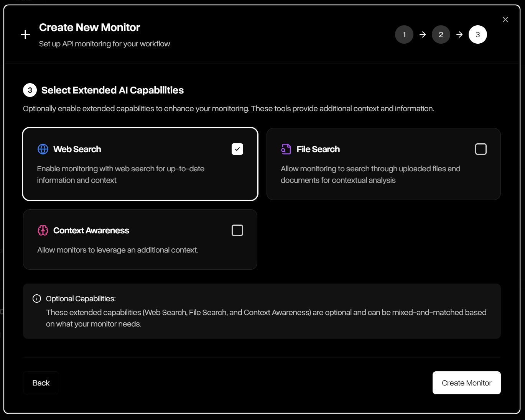
Task: Click the plus icon next to Create New Monitor
Action: [25, 34]
